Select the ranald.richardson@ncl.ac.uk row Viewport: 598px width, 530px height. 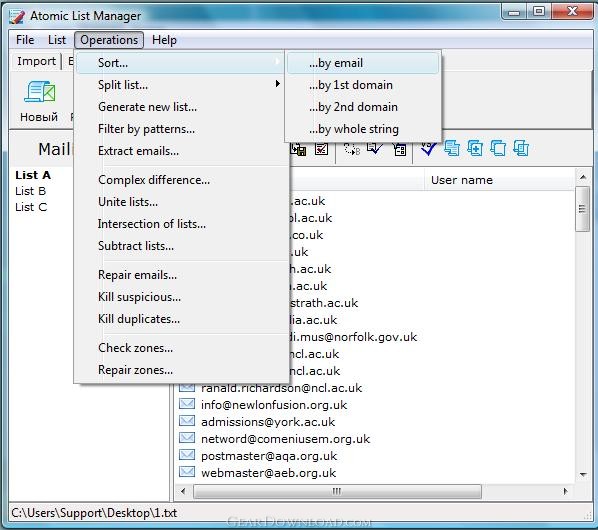pos(376,388)
